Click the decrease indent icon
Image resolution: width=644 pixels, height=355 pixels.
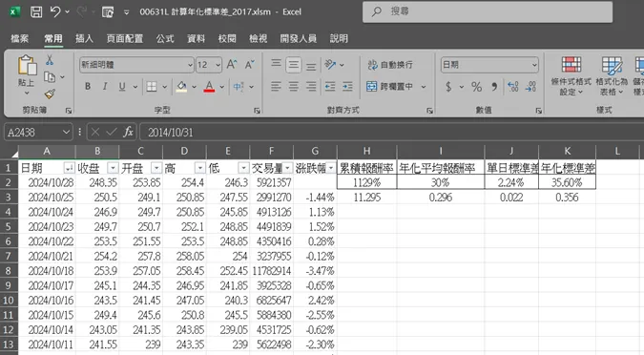click(x=330, y=86)
